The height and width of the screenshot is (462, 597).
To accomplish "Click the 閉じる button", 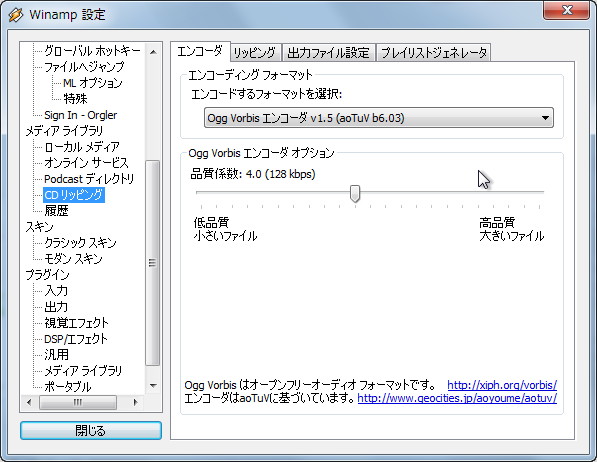I will (91, 430).
